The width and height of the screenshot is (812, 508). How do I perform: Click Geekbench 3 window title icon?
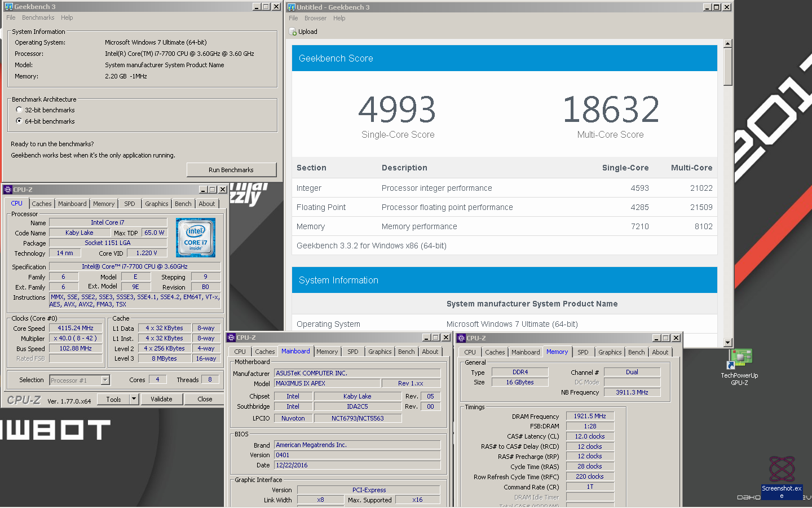click(8, 7)
